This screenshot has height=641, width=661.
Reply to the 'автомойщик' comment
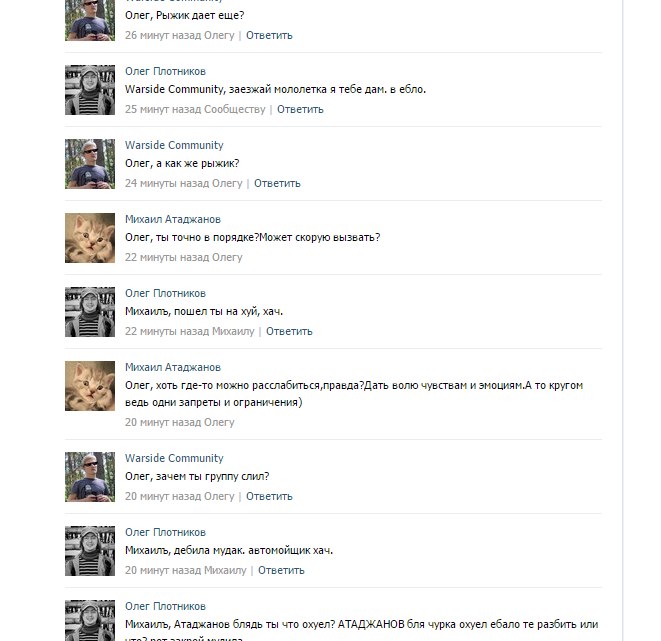pos(281,570)
